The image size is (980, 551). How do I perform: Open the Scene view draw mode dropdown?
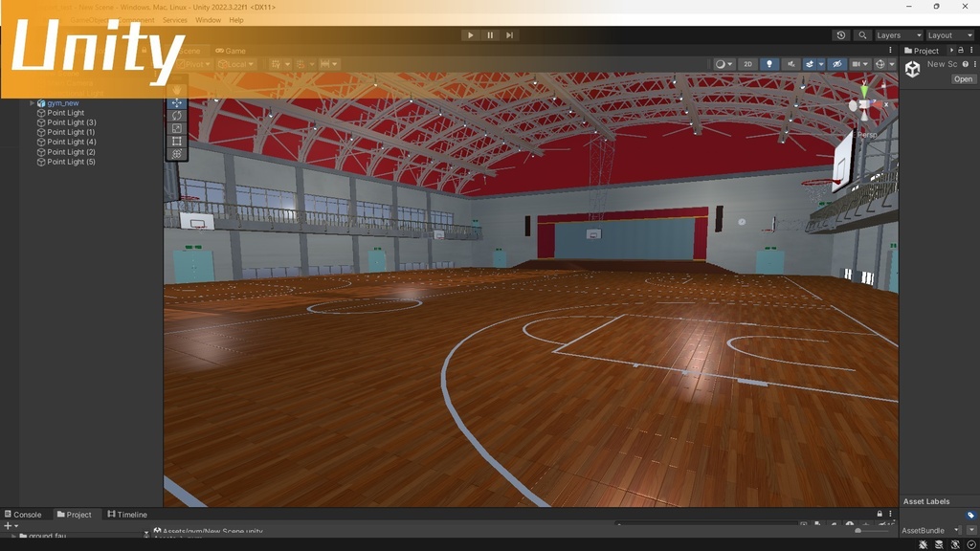click(724, 64)
